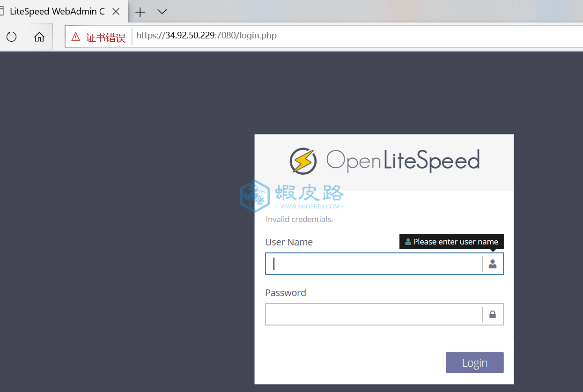The image size is (583, 392).
Task: Click the address bar URL
Action: 207,36
